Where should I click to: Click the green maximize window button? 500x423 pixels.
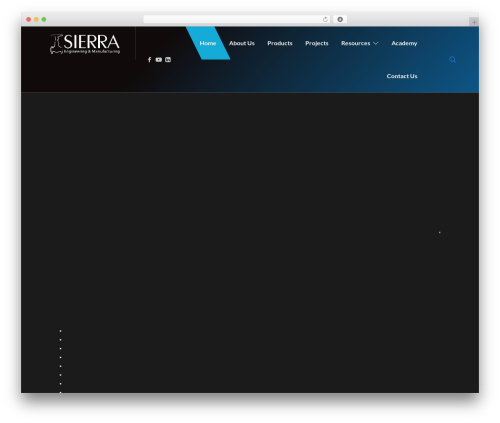click(44, 19)
